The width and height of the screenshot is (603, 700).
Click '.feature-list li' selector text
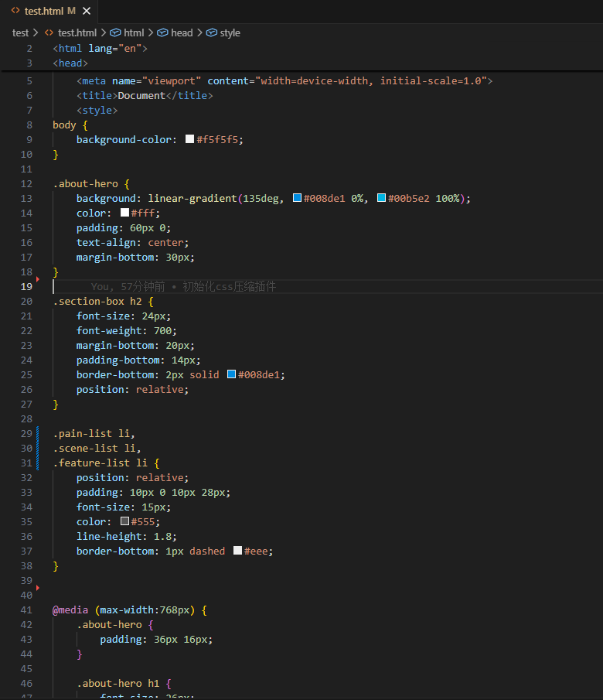point(100,463)
